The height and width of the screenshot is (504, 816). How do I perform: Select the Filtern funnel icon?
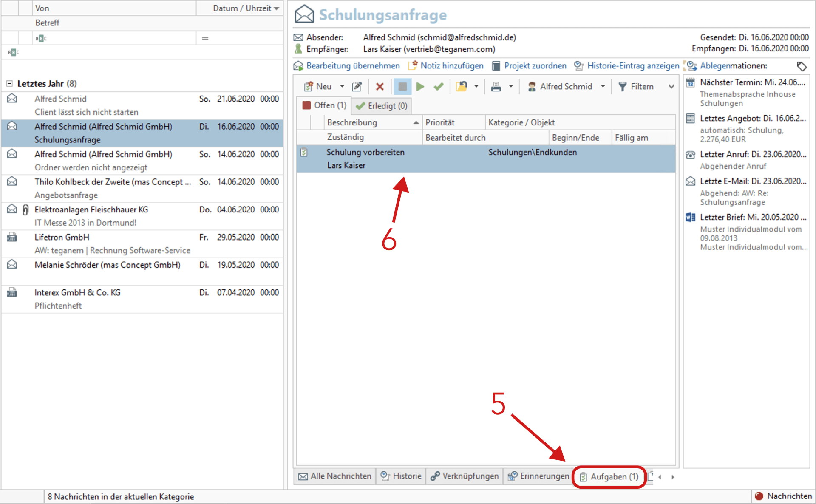coord(623,86)
